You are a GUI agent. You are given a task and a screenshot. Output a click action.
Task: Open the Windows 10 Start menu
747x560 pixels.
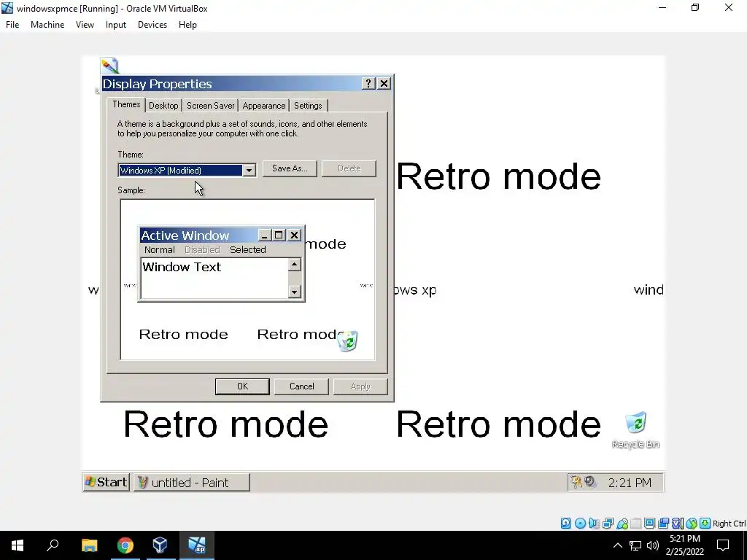point(18,545)
